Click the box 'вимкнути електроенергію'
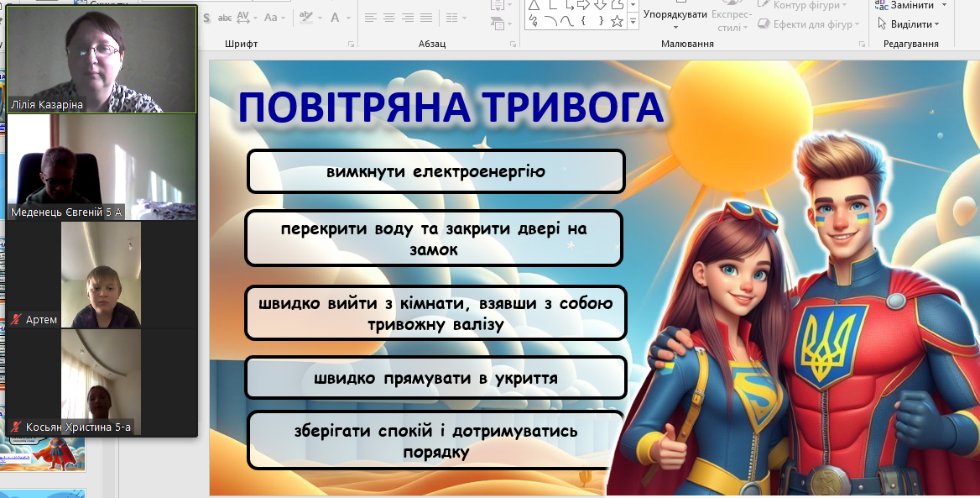 pyautogui.click(x=435, y=171)
